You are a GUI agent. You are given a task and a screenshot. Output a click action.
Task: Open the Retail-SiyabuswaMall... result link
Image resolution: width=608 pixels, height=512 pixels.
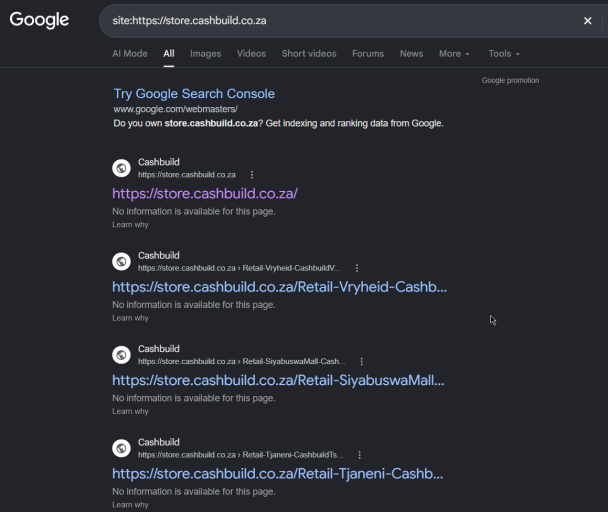point(278,381)
